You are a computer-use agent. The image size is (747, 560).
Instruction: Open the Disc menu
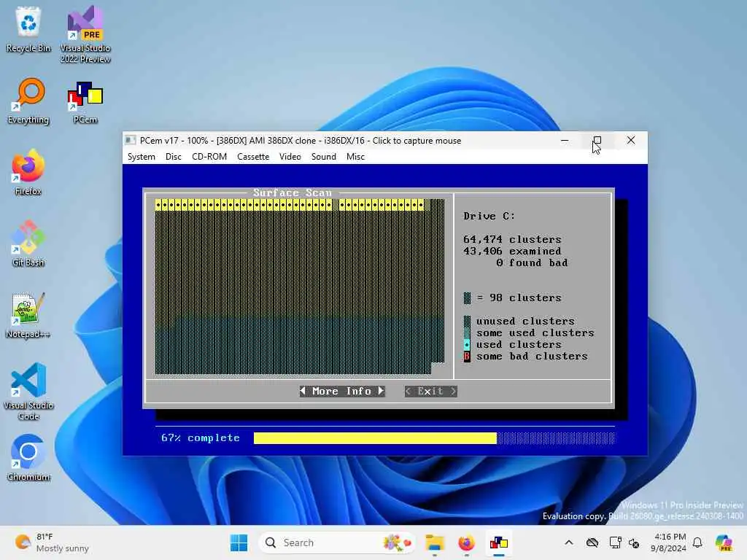tap(174, 157)
